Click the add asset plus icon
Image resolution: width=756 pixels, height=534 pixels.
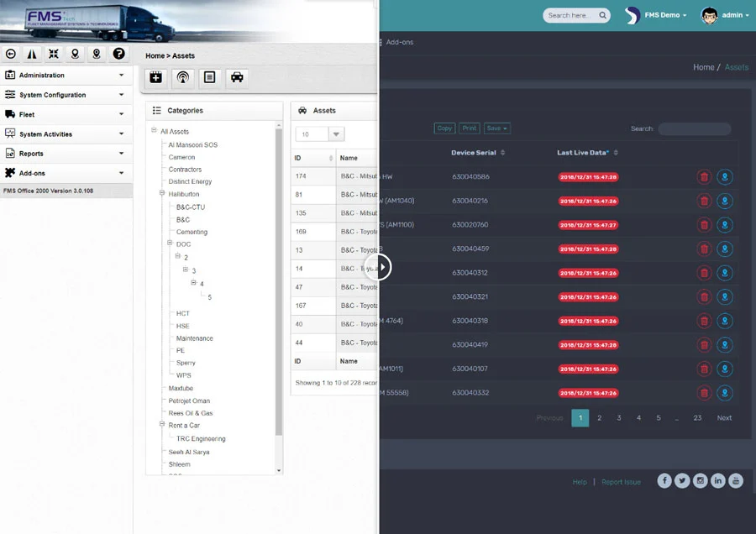155,77
